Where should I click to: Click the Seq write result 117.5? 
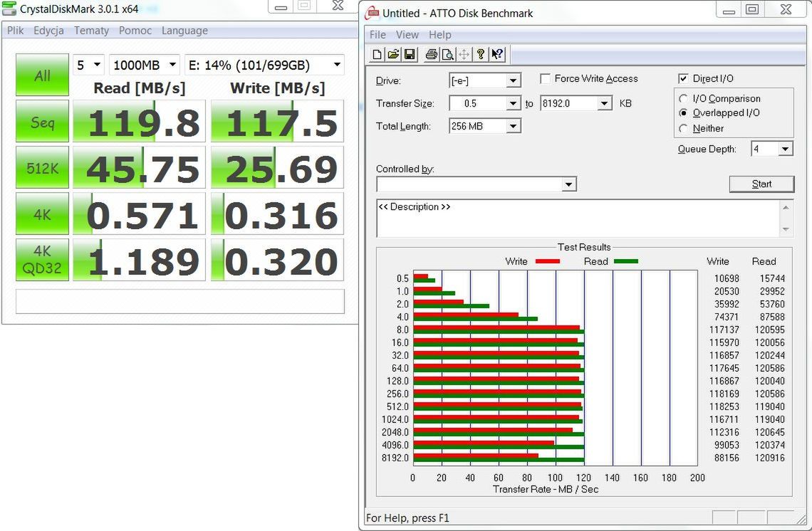(x=277, y=121)
